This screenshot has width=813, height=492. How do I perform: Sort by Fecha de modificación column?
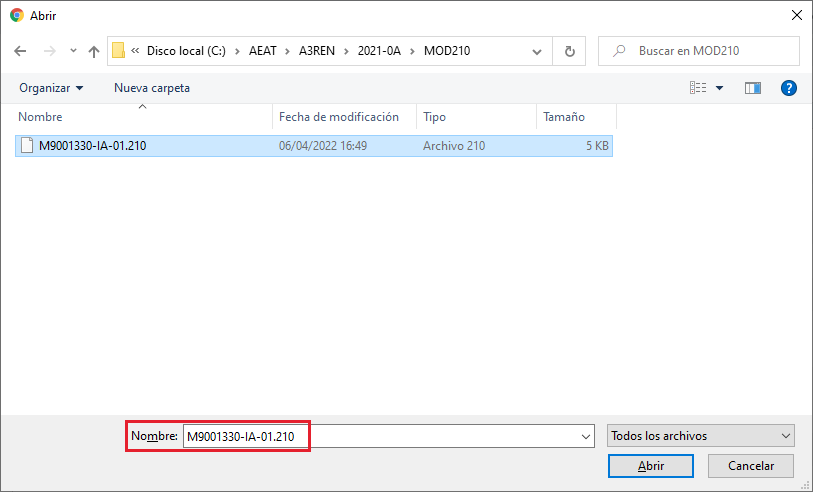coord(339,117)
